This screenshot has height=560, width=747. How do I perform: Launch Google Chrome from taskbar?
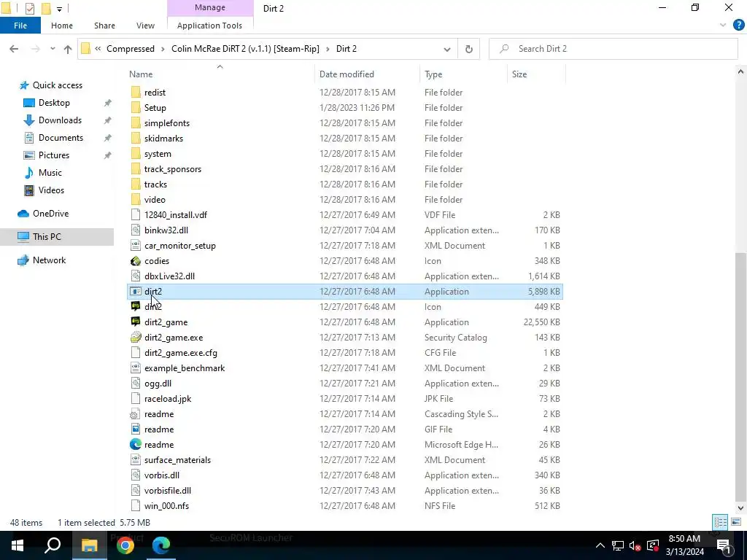(x=125, y=545)
